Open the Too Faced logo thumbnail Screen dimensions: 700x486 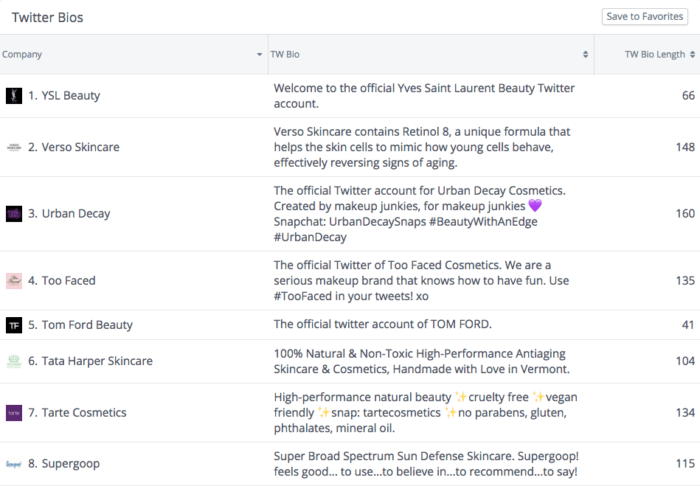click(x=14, y=281)
